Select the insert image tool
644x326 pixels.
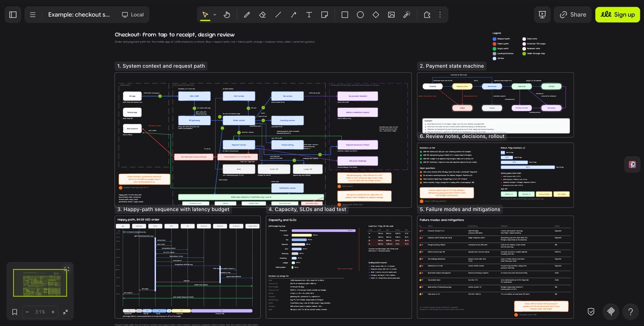pyautogui.click(x=391, y=15)
